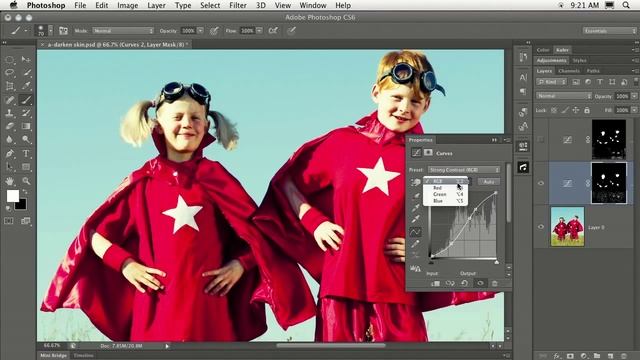Hide the selected Curves 2 layer
Image resolution: width=640 pixels, height=360 pixels.
tap(541, 183)
